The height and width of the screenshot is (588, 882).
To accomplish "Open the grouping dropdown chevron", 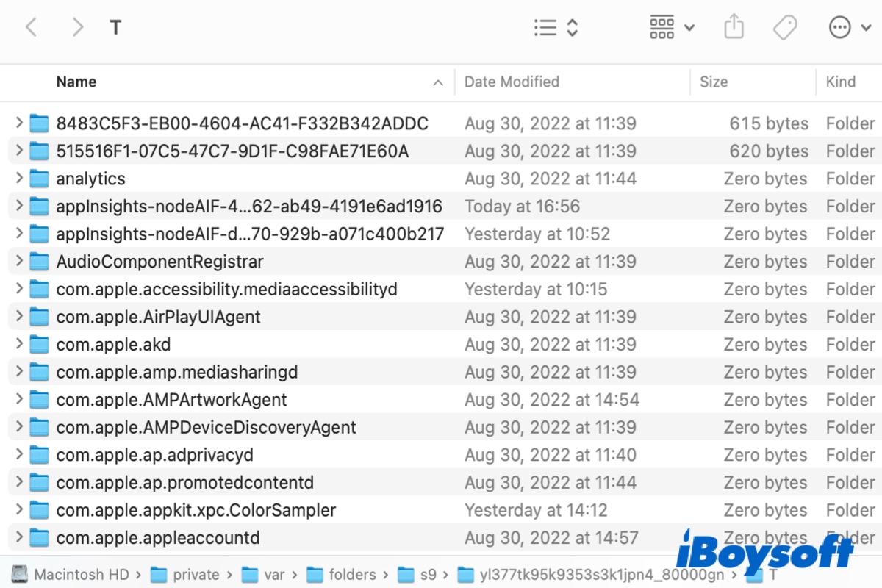I will click(x=689, y=26).
